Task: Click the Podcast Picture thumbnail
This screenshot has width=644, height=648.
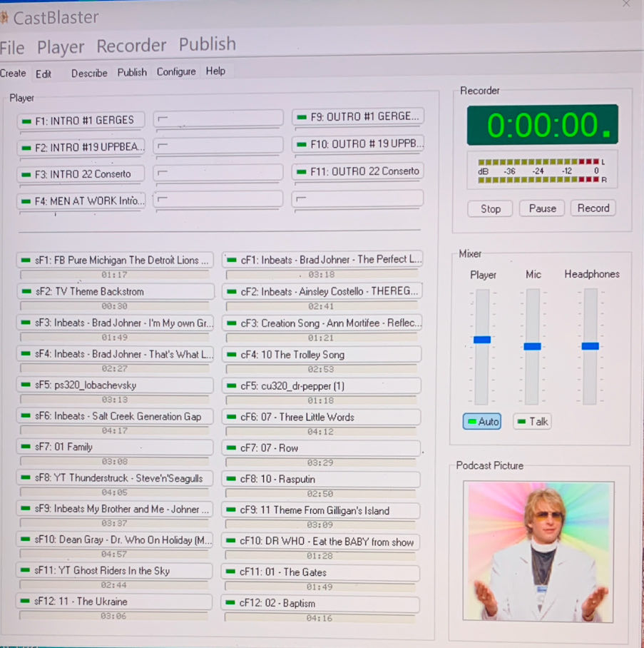Action: [x=538, y=552]
